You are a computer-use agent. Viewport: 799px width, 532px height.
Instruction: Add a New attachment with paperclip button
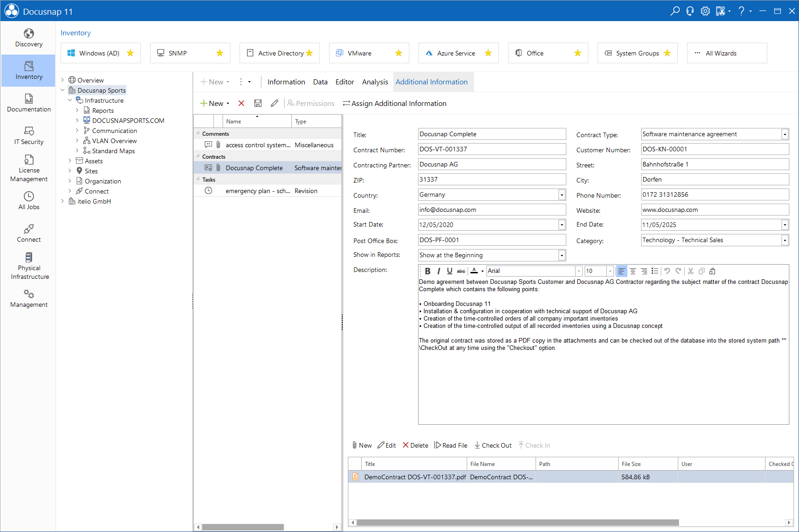[x=362, y=445]
